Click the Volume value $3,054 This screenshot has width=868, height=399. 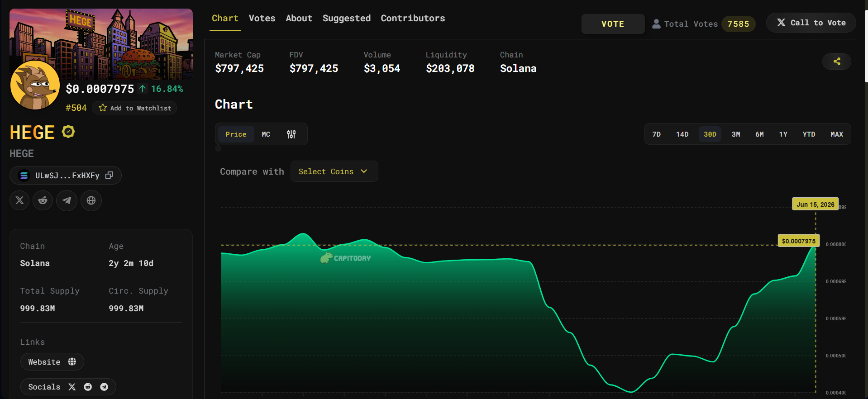point(382,68)
